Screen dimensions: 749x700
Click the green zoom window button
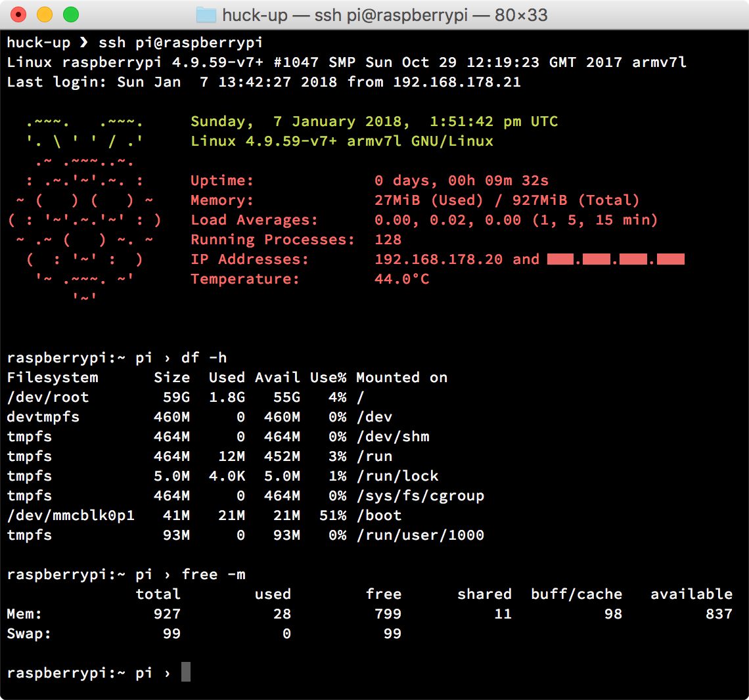pos(71,15)
